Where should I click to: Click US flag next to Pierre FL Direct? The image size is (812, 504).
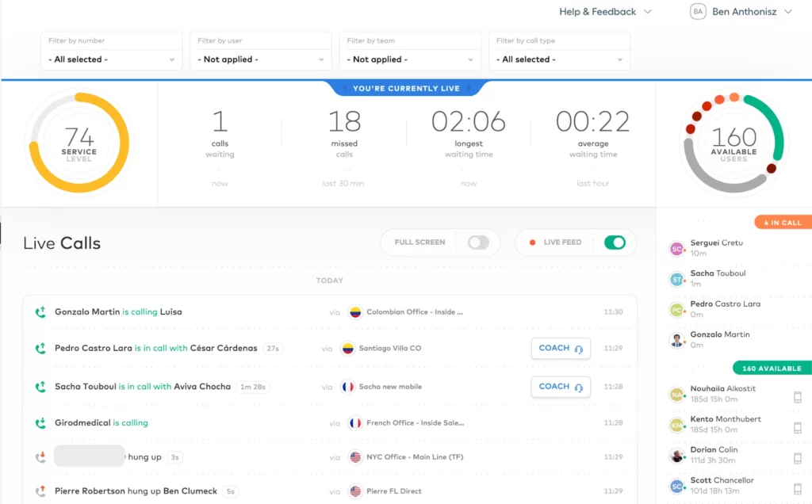coord(355,491)
